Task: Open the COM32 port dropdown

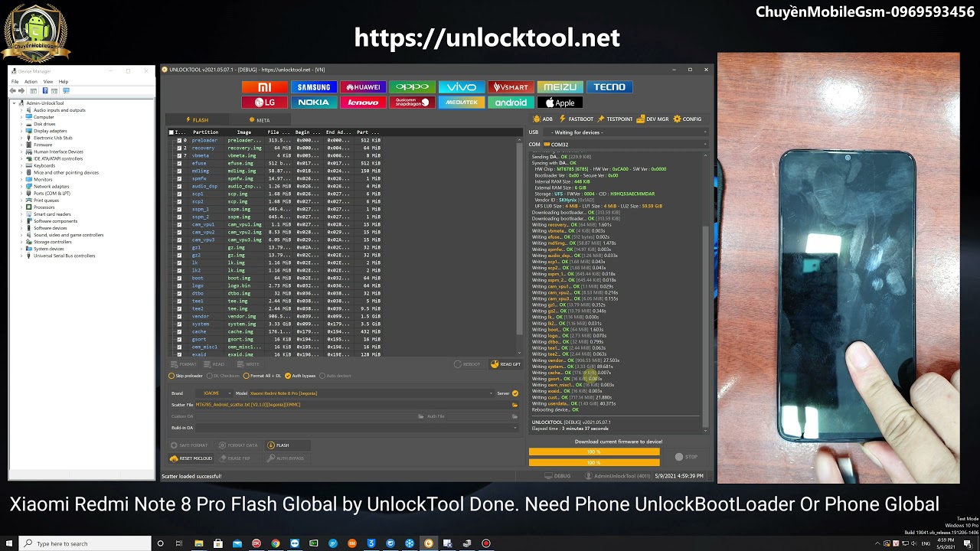Action: [626, 145]
